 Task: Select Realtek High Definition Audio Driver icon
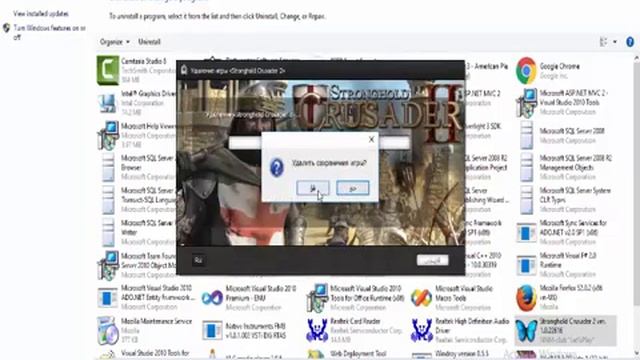(x=421, y=330)
